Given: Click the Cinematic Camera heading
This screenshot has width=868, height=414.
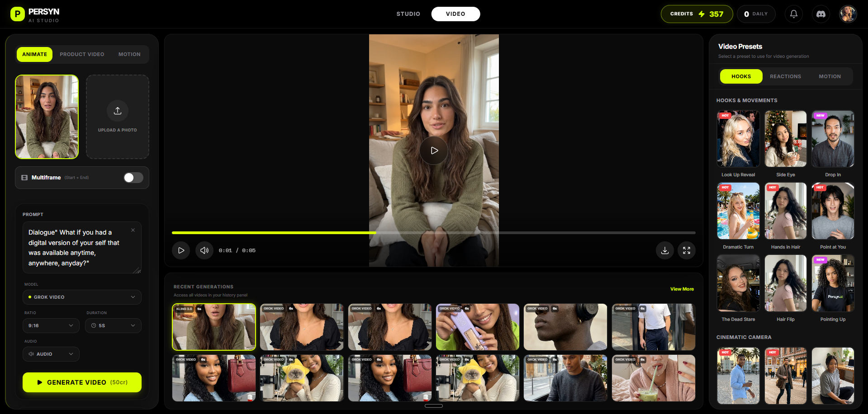Looking at the screenshot, I should coord(744,337).
